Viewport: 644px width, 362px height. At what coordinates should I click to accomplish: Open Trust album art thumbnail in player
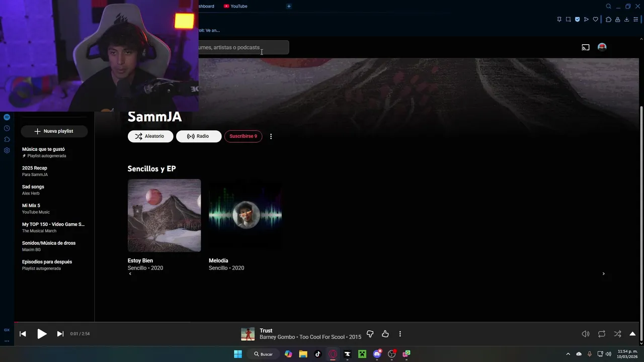pos(248,334)
